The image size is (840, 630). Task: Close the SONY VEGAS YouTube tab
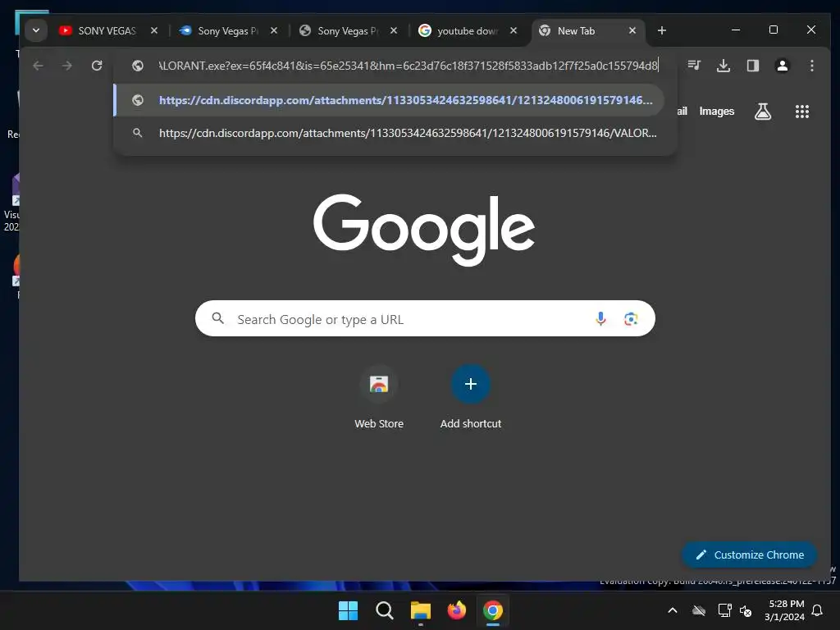pyautogui.click(x=154, y=30)
